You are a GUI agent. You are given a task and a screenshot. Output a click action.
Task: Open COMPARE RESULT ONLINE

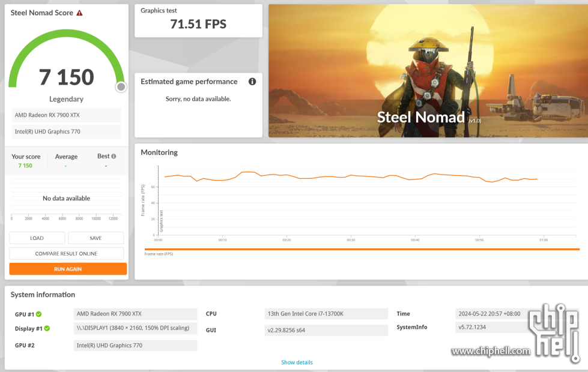click(67, 254)
